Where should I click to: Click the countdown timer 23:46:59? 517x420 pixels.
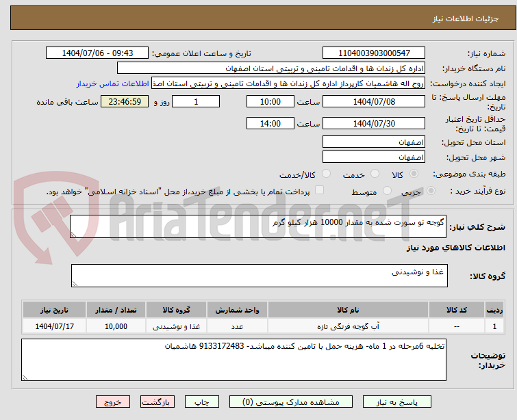click(125, 101)
